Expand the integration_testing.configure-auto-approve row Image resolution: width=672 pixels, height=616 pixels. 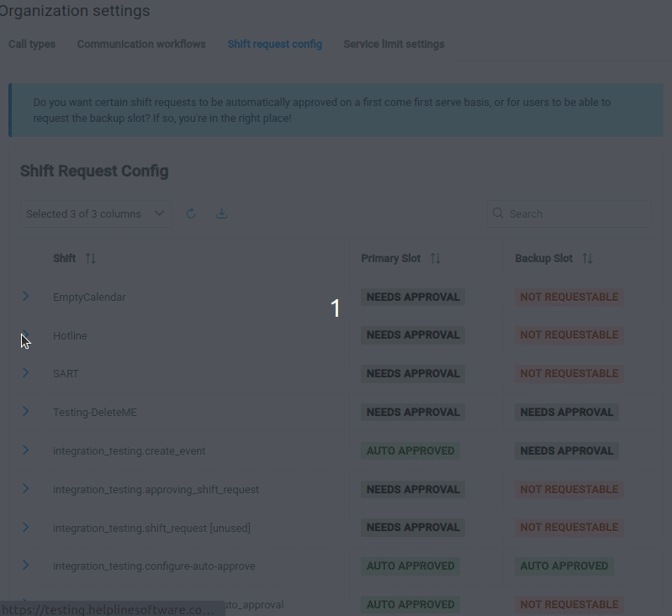click(26, 565)
